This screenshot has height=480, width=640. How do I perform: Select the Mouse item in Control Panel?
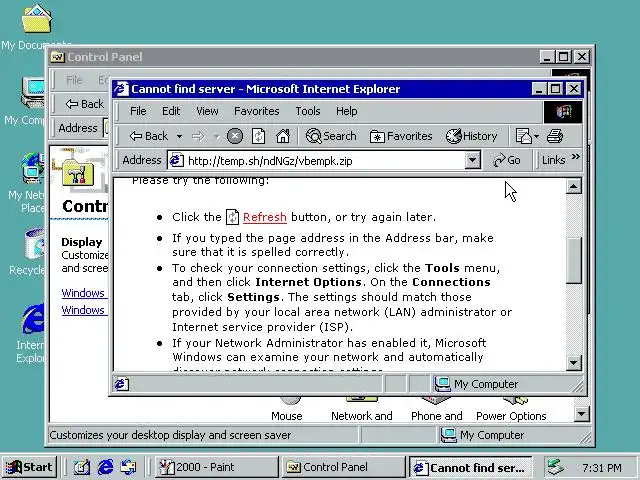(x=287, y=416)
